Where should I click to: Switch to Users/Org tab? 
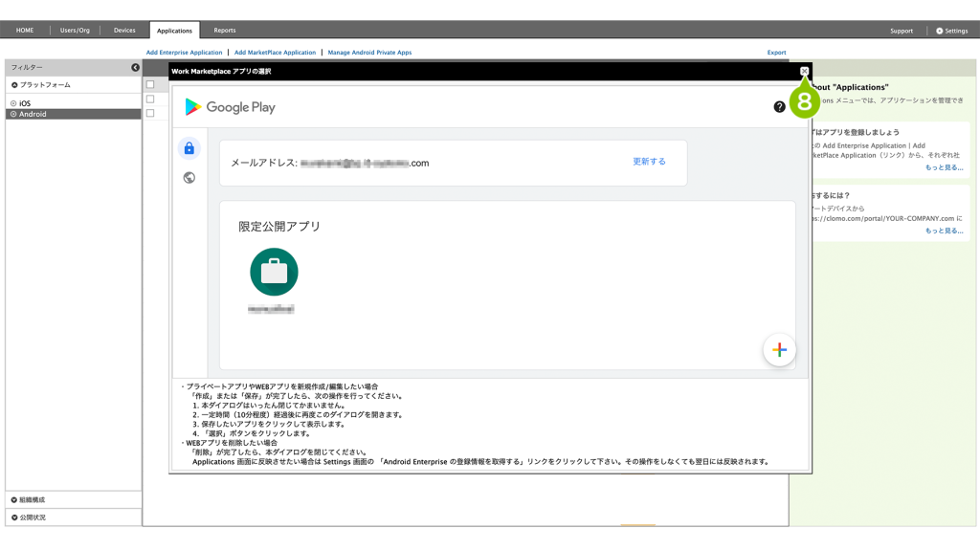[75, 30]
